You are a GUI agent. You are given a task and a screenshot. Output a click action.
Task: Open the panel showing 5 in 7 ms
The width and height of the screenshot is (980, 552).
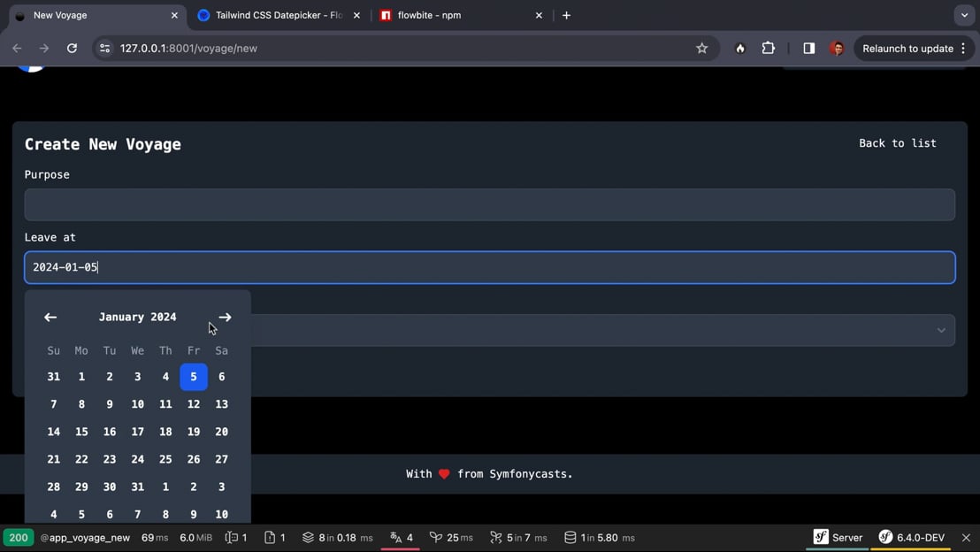[x=518, y=538]
